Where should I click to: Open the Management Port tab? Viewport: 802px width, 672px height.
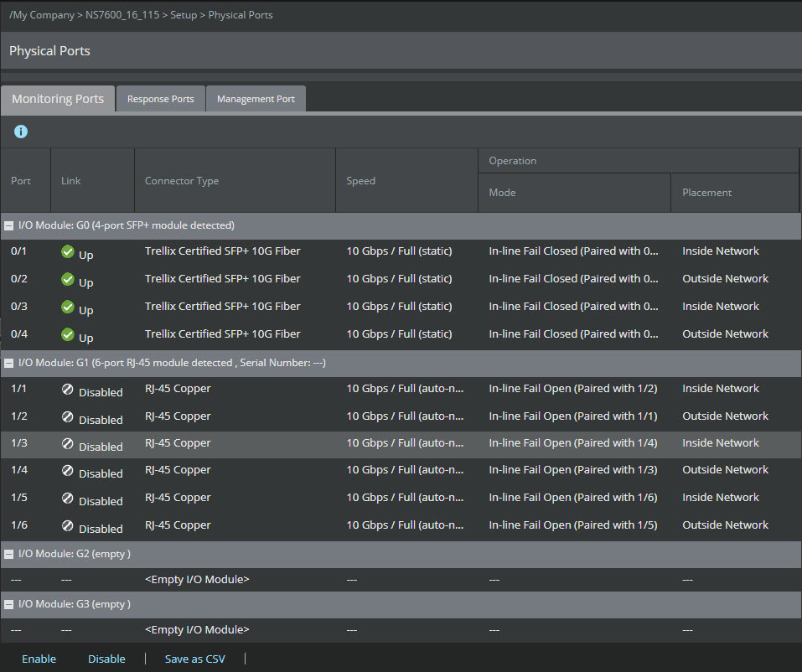pyautogui.click(x=256, y=99)
